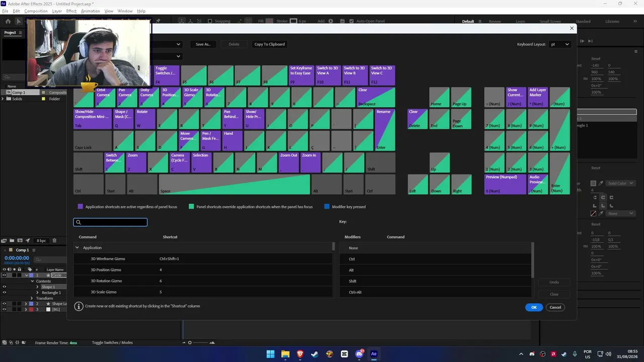Image resolution: width=644 pixels, height=362 pixels.
Task: Collapse the Application command group
Action: [77, 248]
